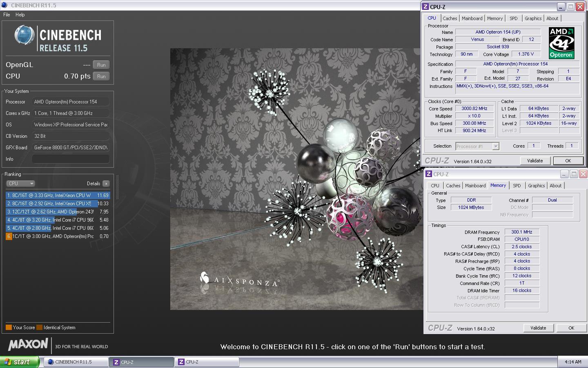
Task: Switch to Graphics tab in top CPU-Z window
Action: click(533, 18)
